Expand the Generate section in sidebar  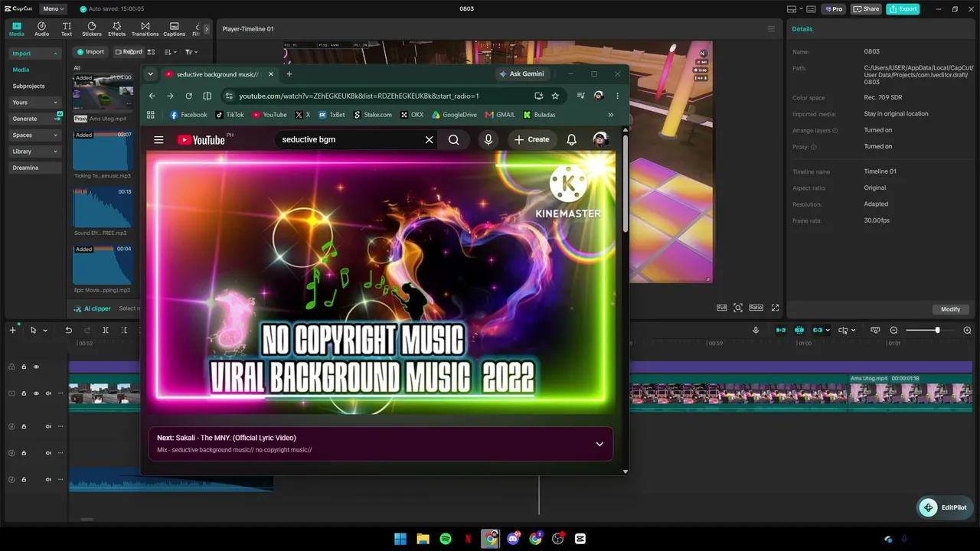[x=34, y=119]
